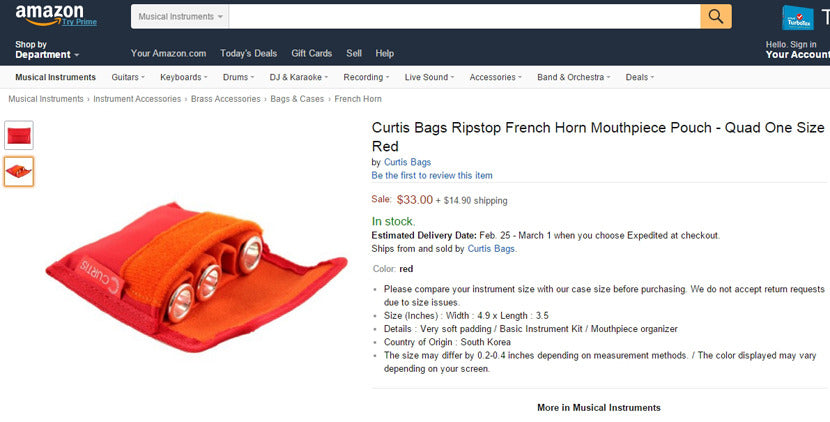
Task: Open the Keyboards dropdown menu
Action: point(183,77)
